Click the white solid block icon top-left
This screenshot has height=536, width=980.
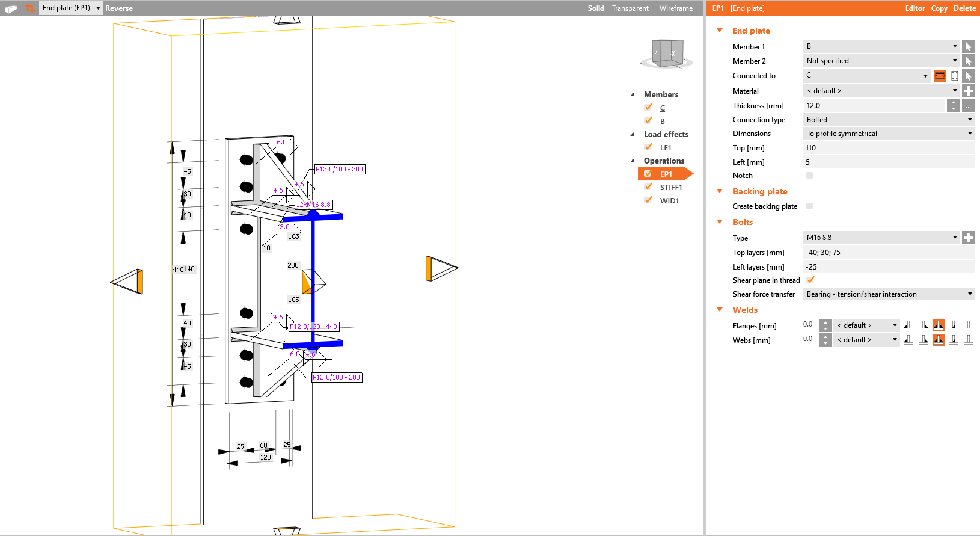click(x=11, y=8)
